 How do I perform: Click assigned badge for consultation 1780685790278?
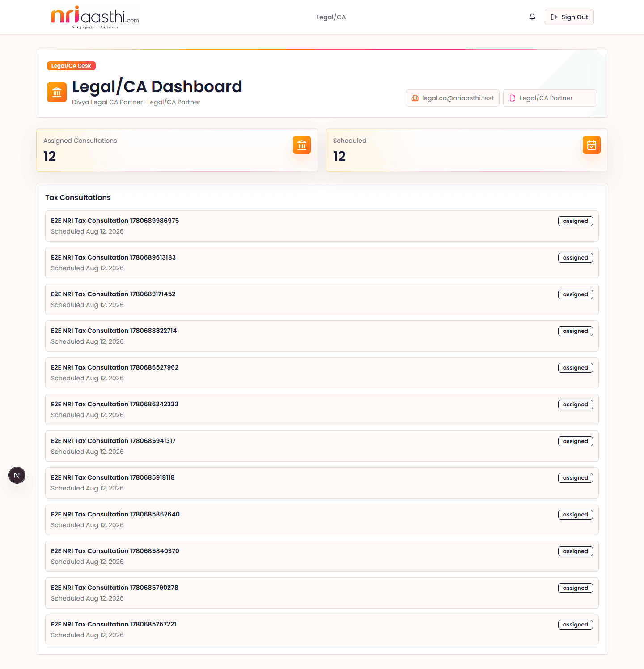(576, 588)
